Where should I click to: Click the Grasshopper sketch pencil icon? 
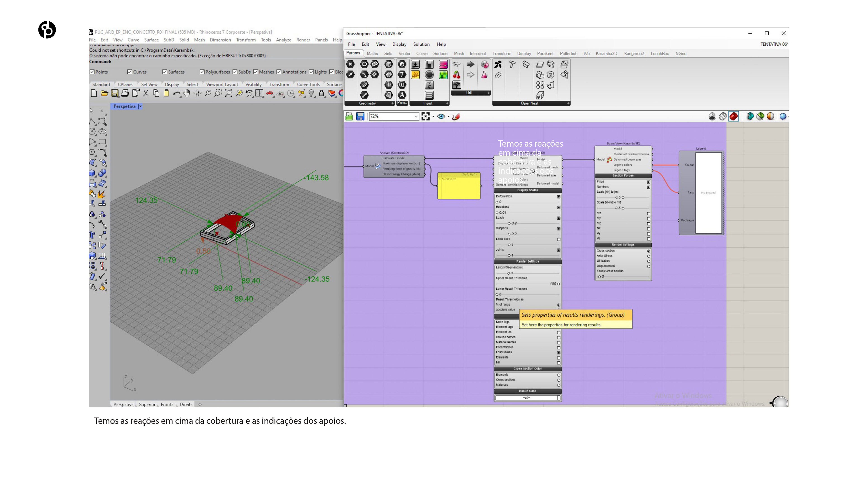coord(456,117)
